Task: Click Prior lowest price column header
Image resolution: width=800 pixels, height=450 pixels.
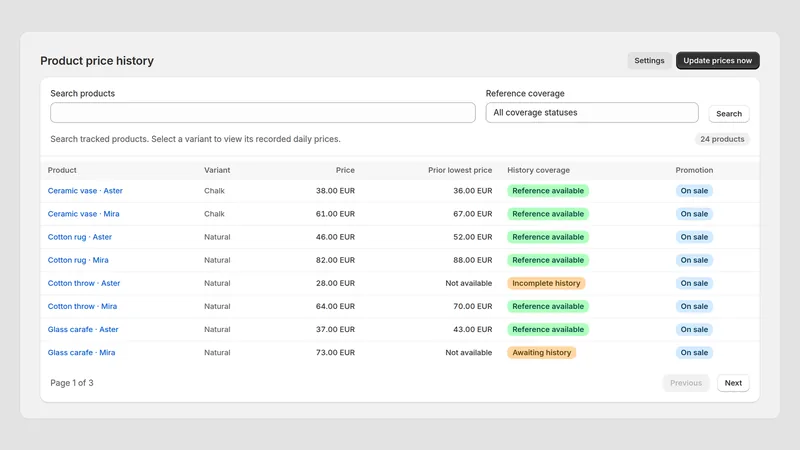Action: point(460,170)
